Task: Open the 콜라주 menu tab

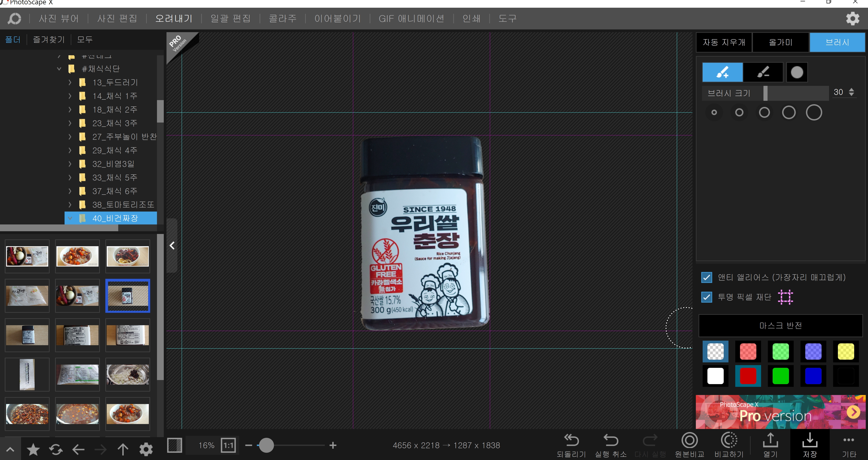Action: point(282,19)
